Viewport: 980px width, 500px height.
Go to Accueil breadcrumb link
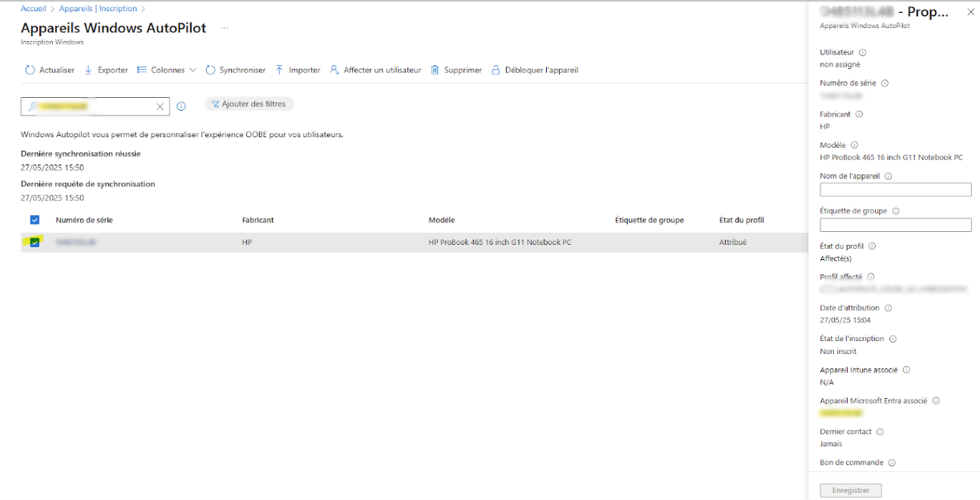tap(33, 9)
